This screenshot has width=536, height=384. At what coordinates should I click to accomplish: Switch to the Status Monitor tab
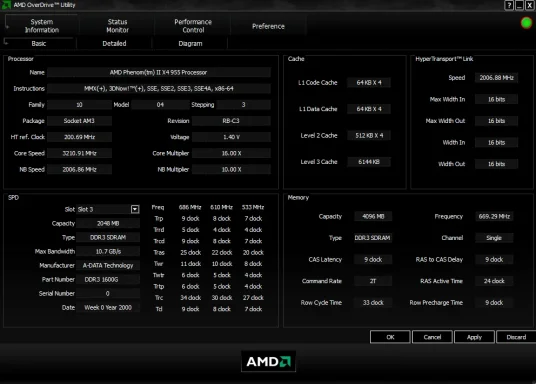click(117, 26)
